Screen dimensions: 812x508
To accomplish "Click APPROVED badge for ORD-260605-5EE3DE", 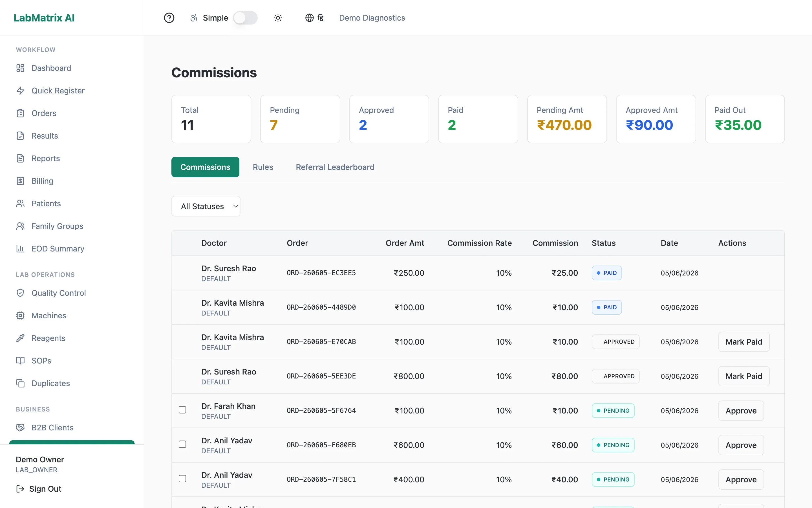I will click(616, 376).
